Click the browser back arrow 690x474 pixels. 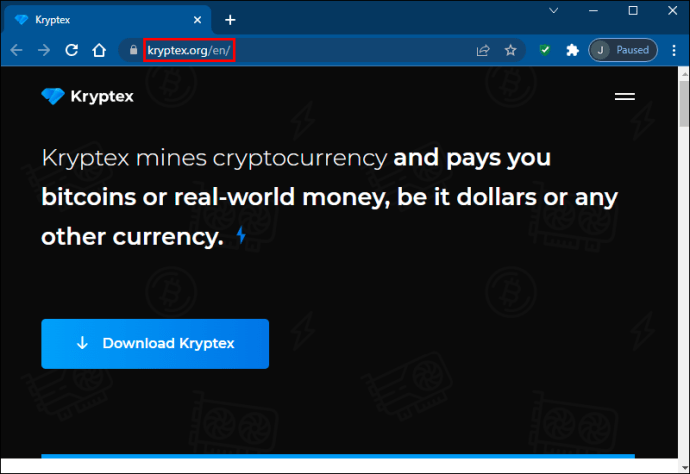16,50
